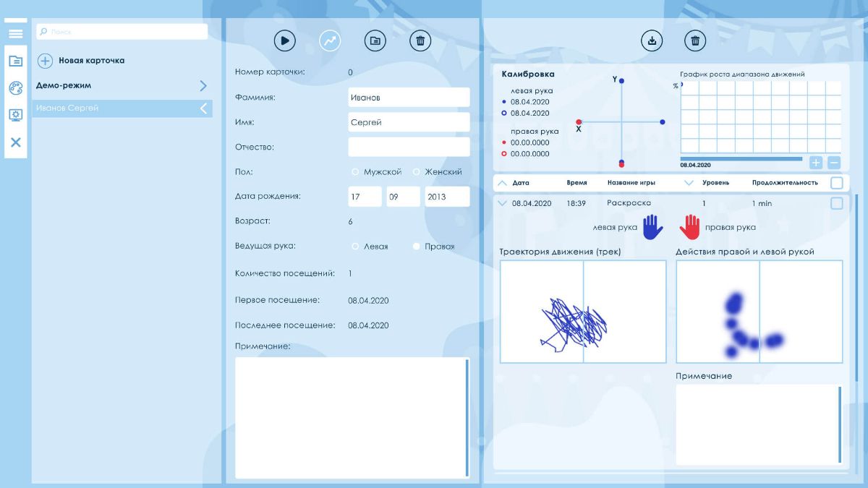Click birth year field showing 2013
This screenshot has width=868, height=488.
pos(447,197)
